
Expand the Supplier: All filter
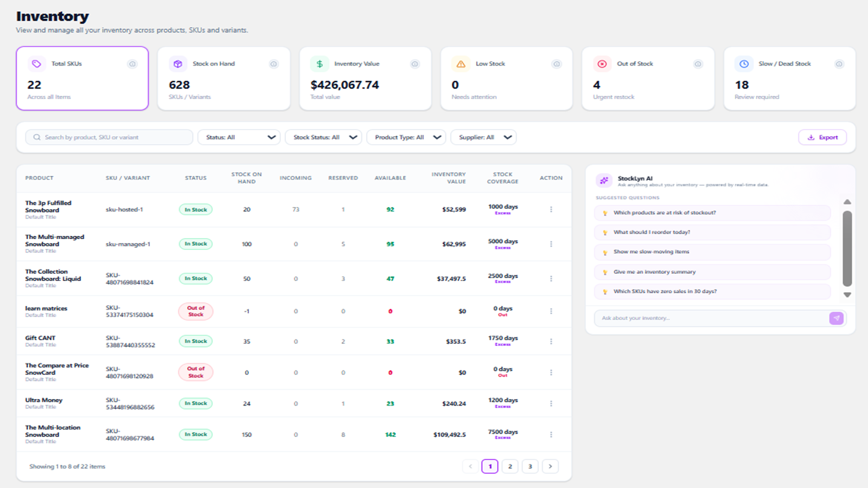point(484,137)
